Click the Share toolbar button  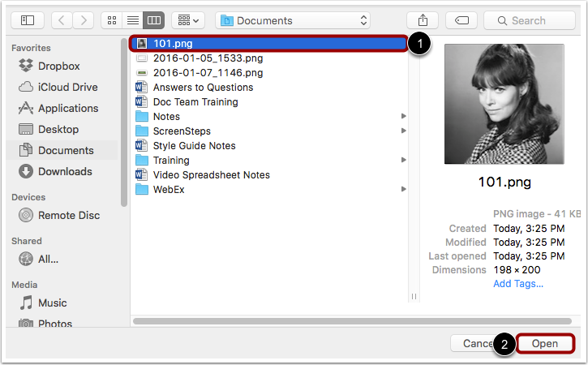click(x=423, y=20)
